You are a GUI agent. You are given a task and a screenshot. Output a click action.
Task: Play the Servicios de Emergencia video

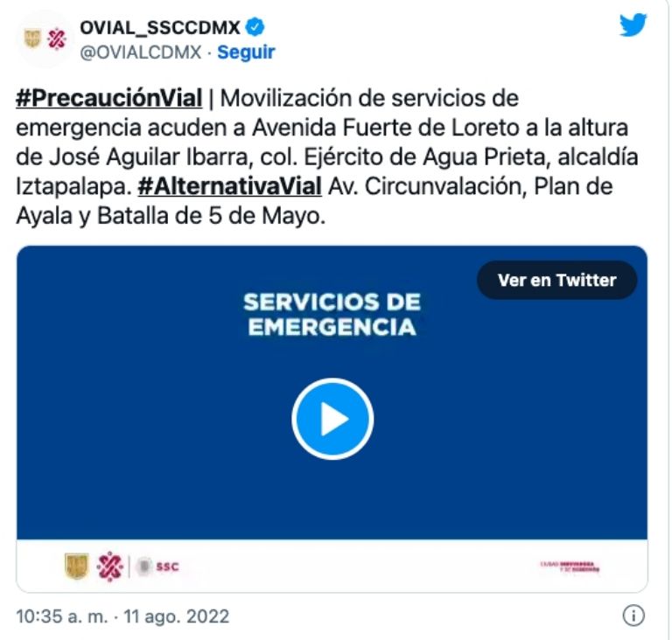332,419
